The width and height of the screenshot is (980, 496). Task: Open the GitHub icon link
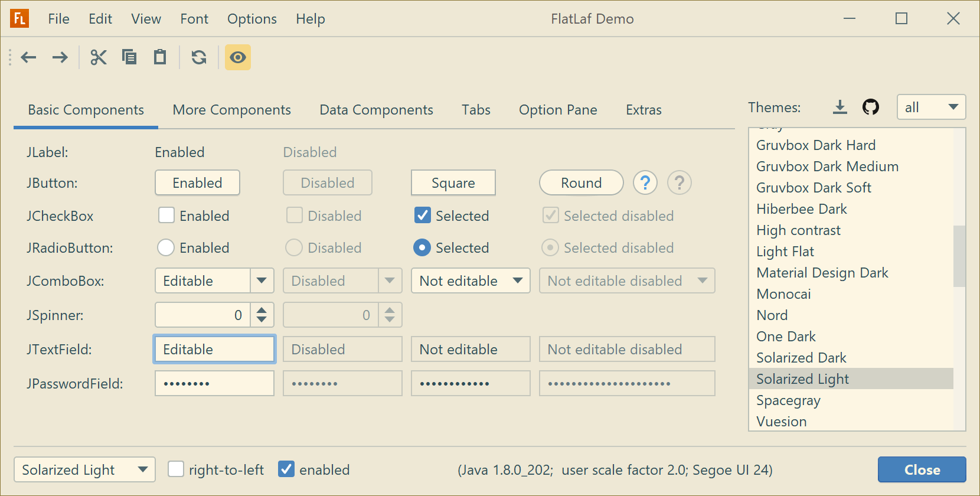870,107
